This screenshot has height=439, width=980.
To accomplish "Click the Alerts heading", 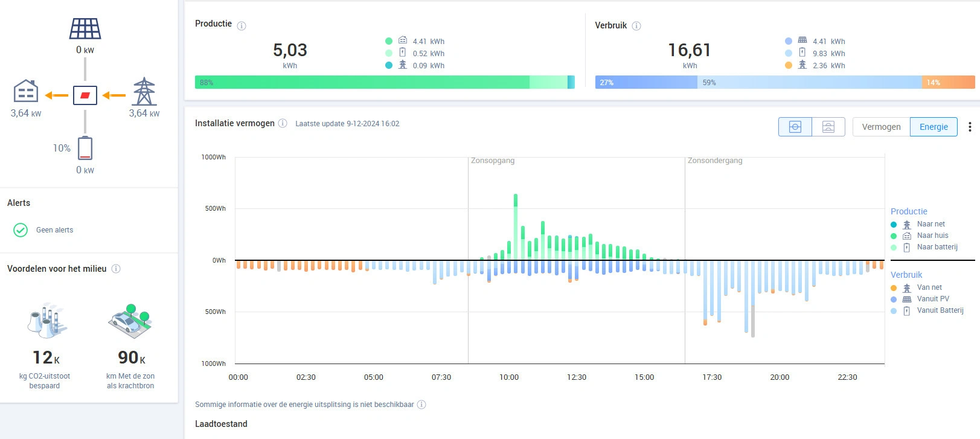I will tap(19, 203).
